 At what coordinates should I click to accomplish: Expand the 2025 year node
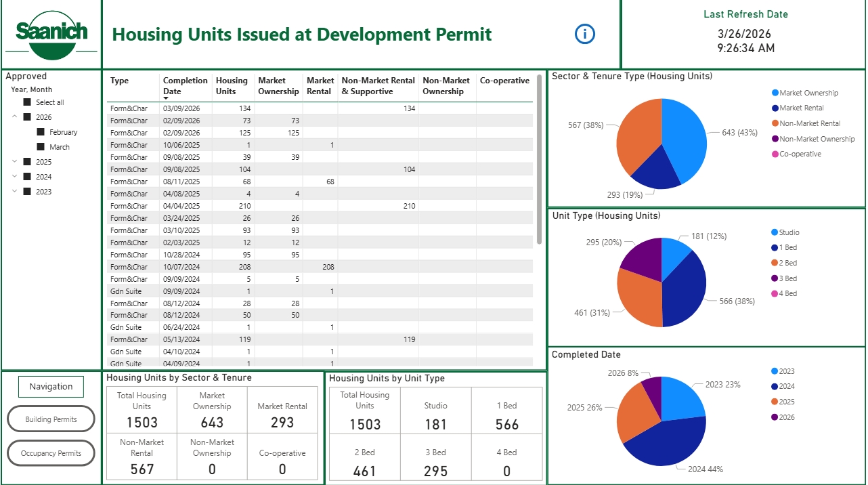[14, 162]
